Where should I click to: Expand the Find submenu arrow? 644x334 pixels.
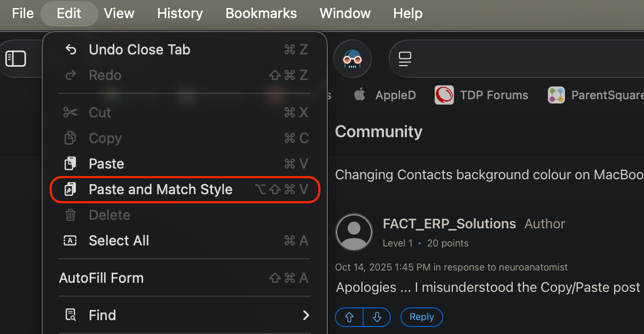306,315
